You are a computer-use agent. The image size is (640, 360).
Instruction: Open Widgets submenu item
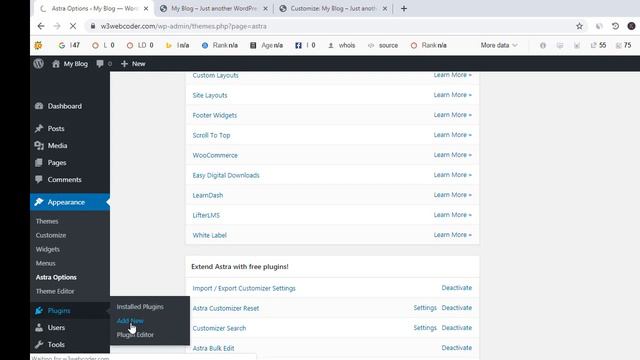point(47,249)
